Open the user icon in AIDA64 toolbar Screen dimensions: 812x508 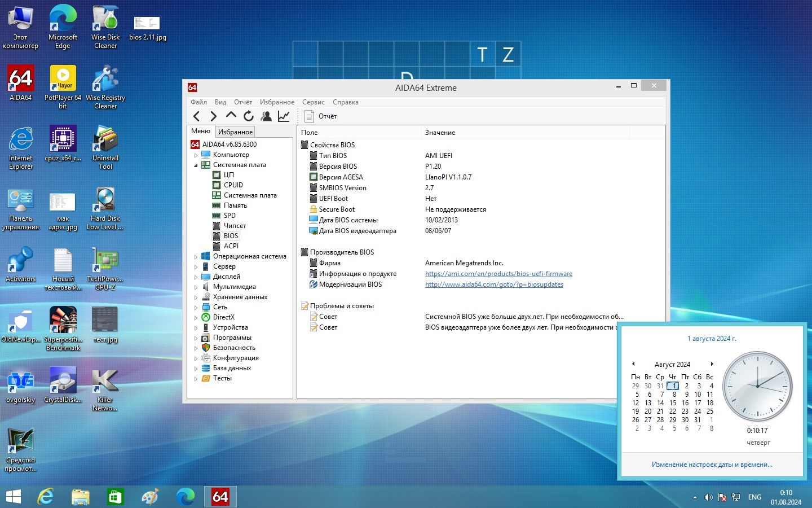coord(266,116)
